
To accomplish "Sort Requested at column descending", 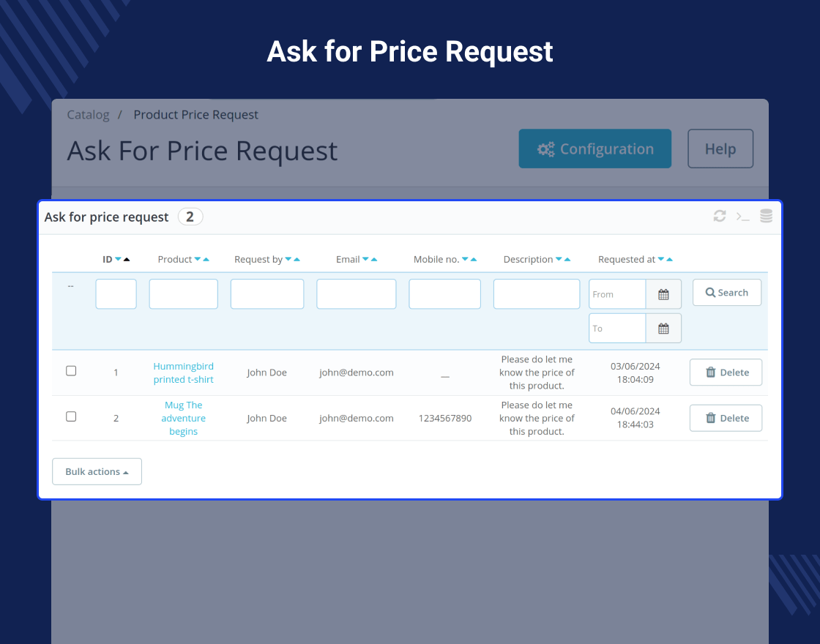I will pos(661,259).
